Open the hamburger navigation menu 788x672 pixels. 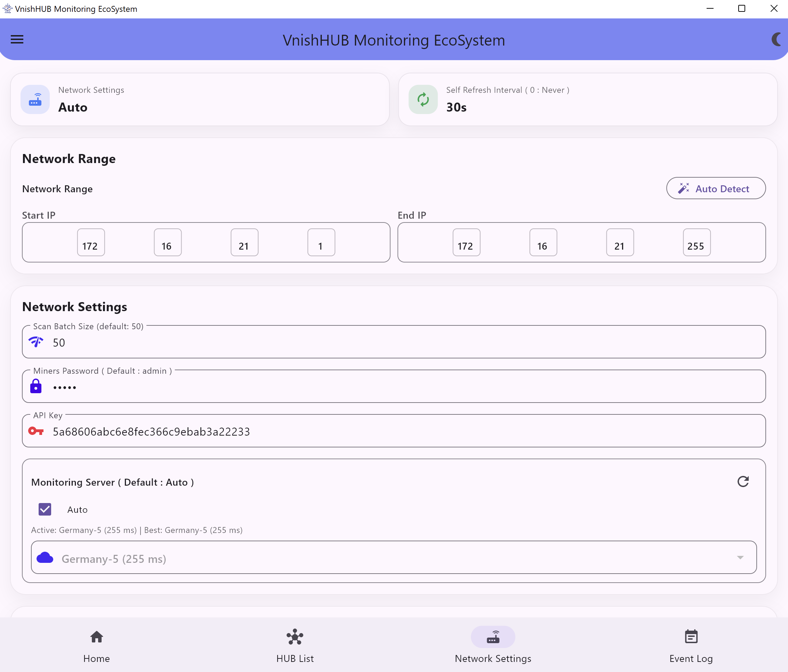(17, 40)
